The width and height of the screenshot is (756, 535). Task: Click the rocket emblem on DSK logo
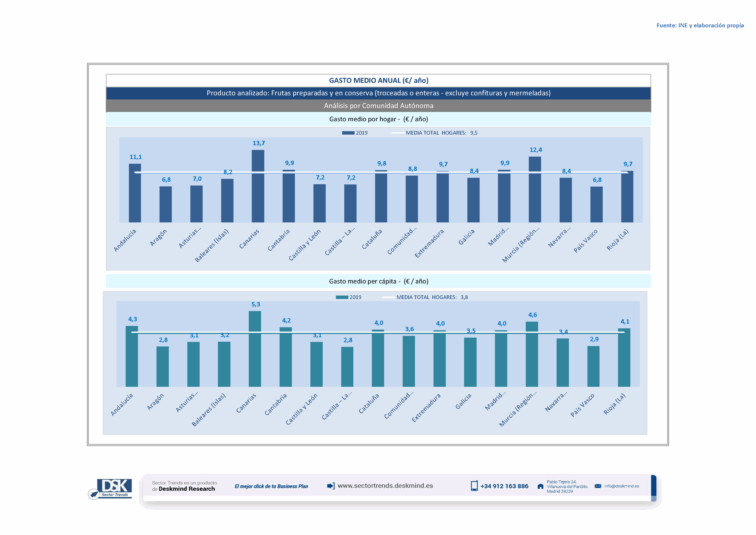click(94, 494)
